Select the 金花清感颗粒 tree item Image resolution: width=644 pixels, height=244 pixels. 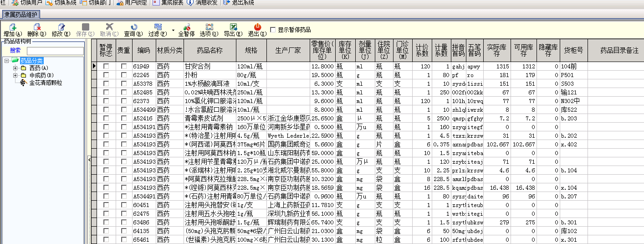[46, 83]
